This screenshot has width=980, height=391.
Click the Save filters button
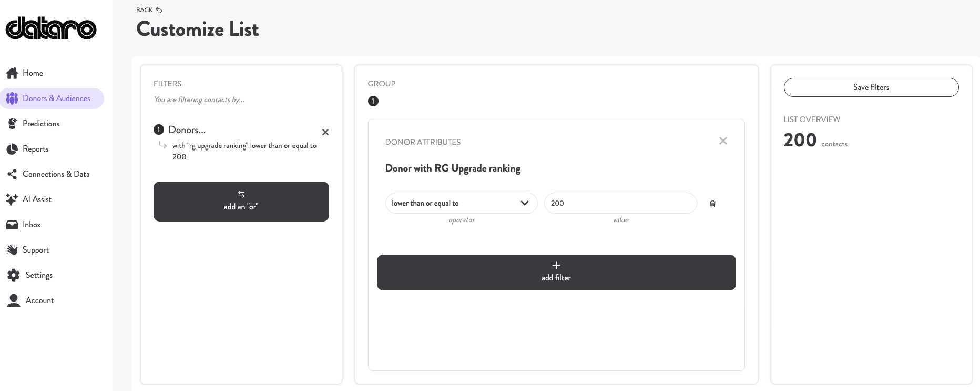click(871, 87)
